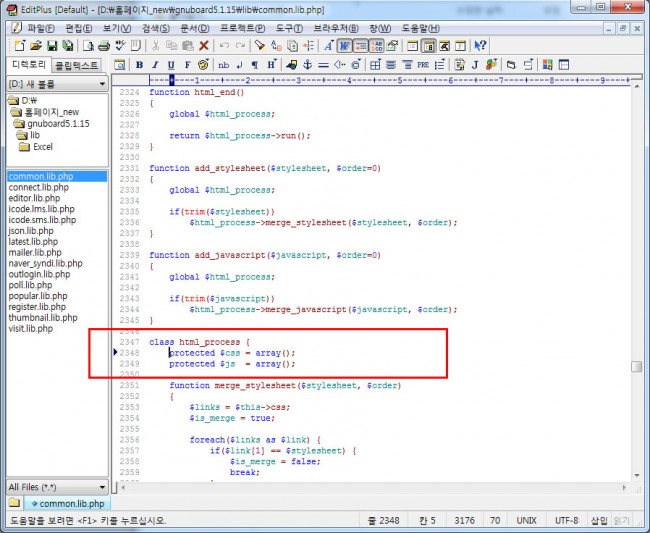
Task: Toggle auto indent button
Action: pos(360,46)
